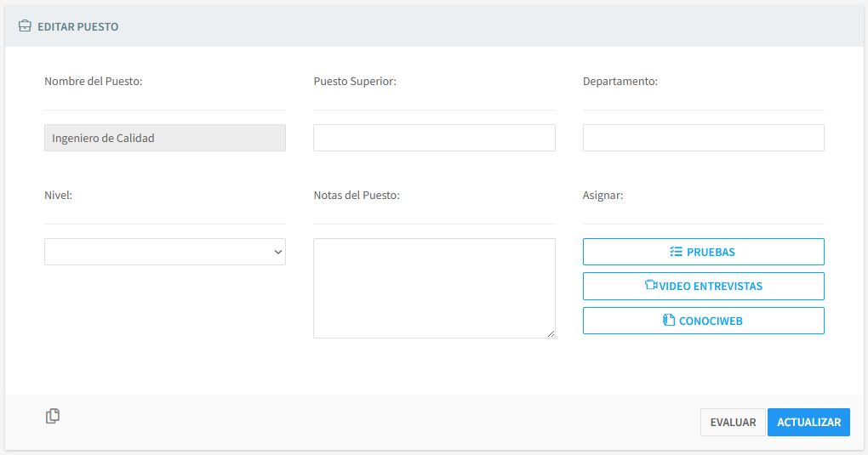This screenshot has width=868, height=455.
Task: Select the Ingeniero de Calidad name field
Action: (x=164, y=138)
